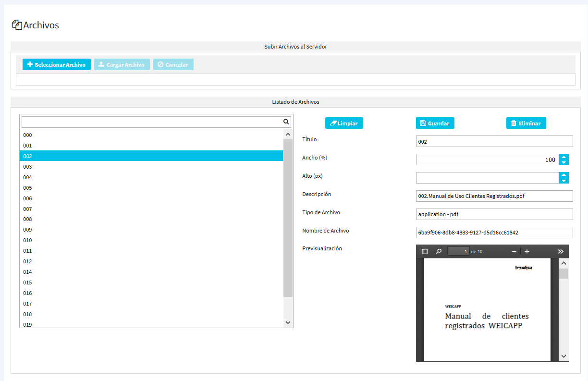This screenshot has height=381, width=588.
Task: Click the file list search magnifier icon
Action: [286, 122]
